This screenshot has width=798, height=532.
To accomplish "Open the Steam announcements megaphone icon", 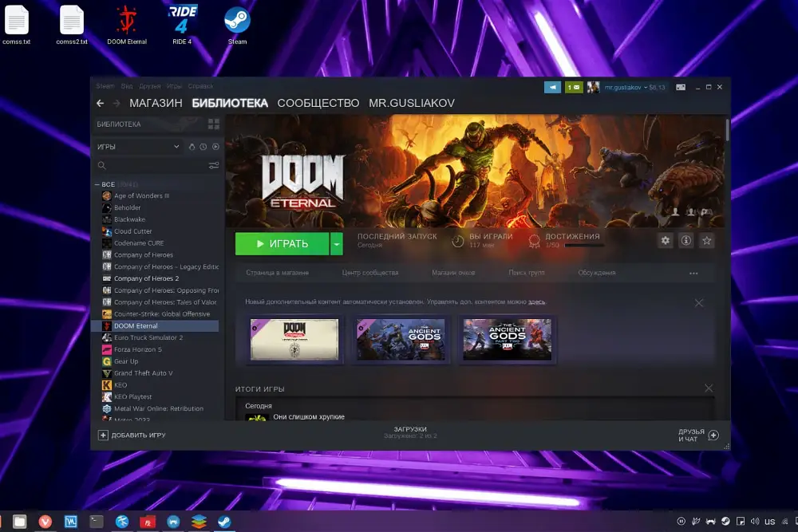I will click(x=552, y=87).
